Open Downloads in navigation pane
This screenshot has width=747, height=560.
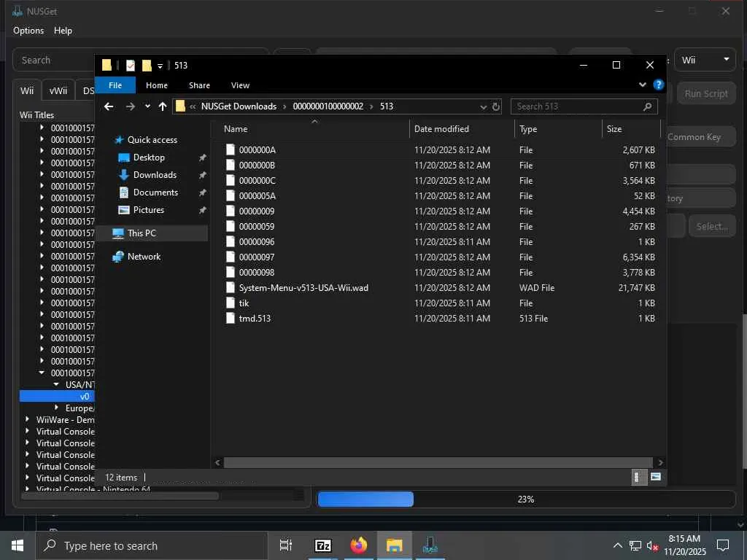click(155, 175)
